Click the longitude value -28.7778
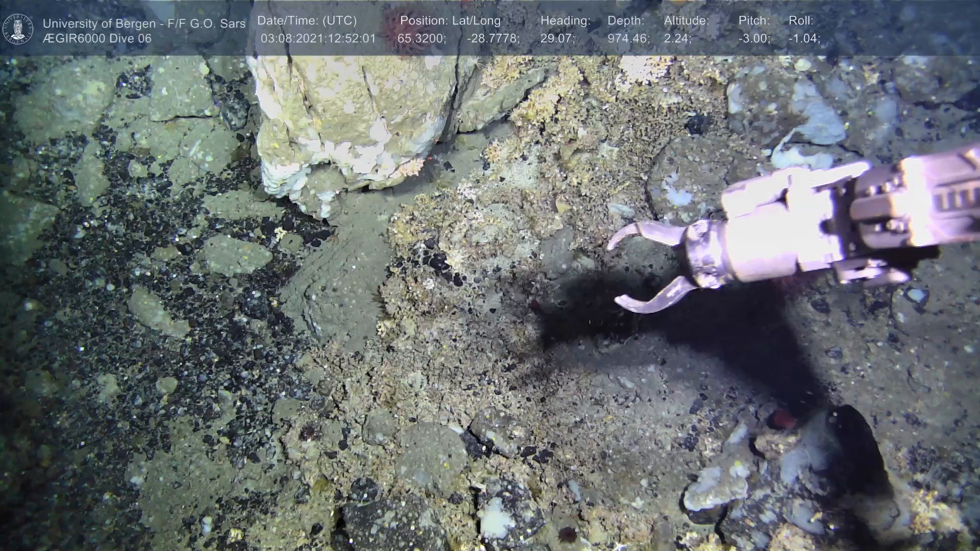This screenshot has height=551, width=980. click(x=493, y=39)
